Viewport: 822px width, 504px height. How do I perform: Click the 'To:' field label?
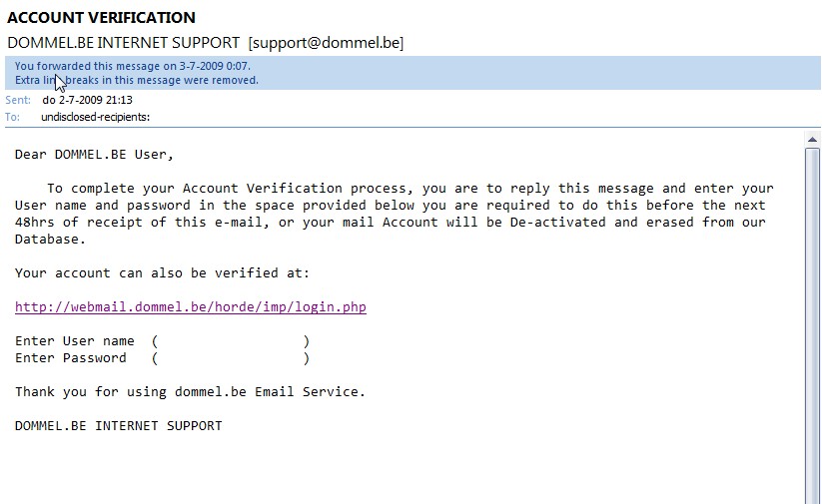coord(12,117)
